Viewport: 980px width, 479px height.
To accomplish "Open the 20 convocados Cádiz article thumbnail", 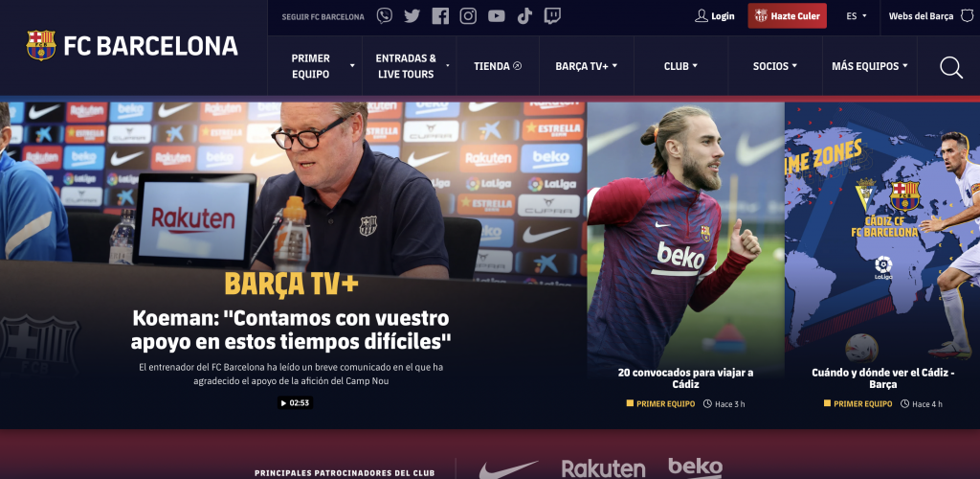I will (x=685, y=238).
